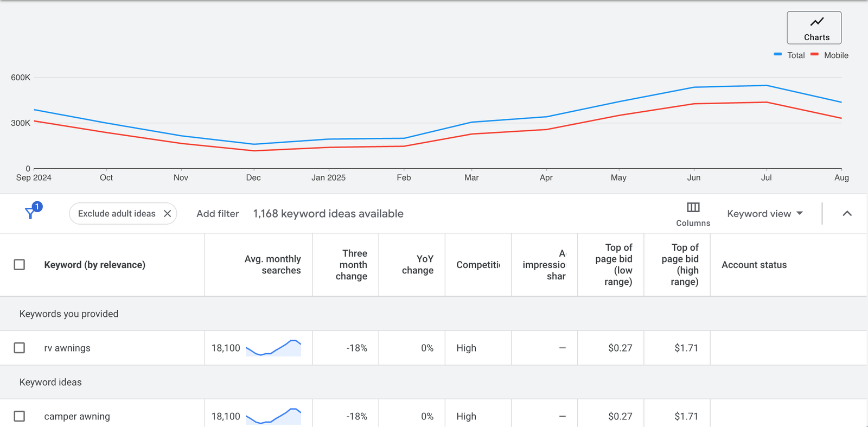Open the Columns settings icon

click(693, 208)
